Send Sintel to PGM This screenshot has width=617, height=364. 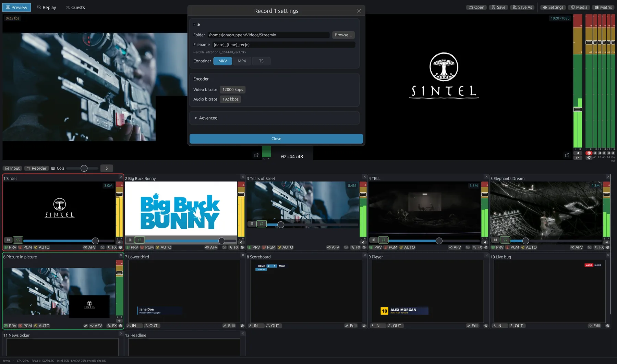[x=25, y=247]
